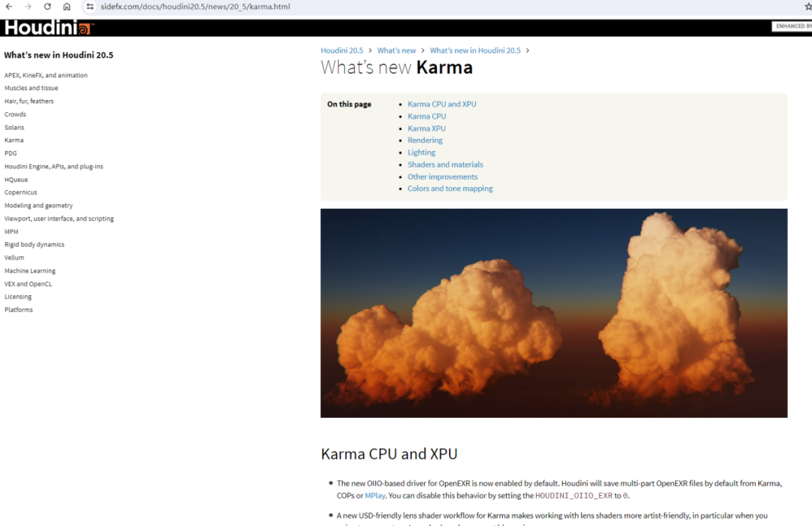The width and height of the screenshot is (812, 526).
Task: Jump to Karma XPU section link
Action: [x=426, y=128]
